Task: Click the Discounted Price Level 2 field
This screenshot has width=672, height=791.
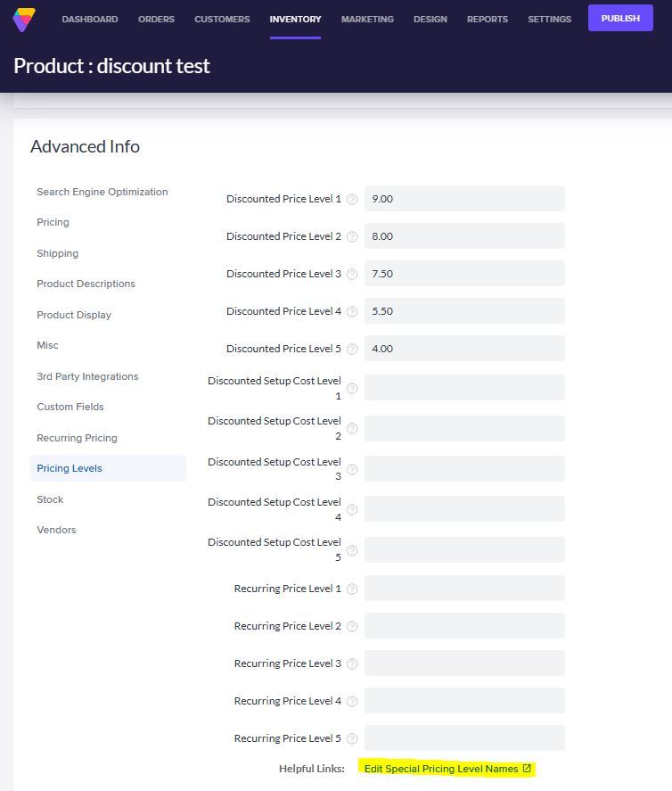Action: click(464, 236)
